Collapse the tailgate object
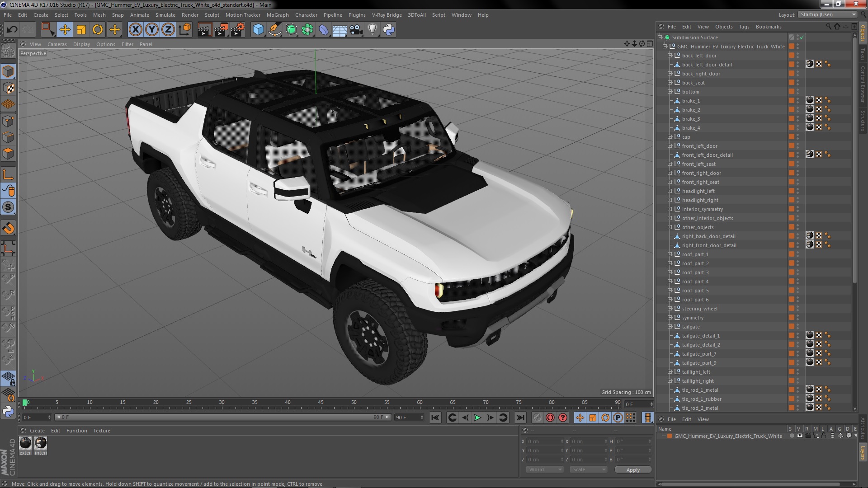The image size is (868, 488). click(x=670, y=327)
